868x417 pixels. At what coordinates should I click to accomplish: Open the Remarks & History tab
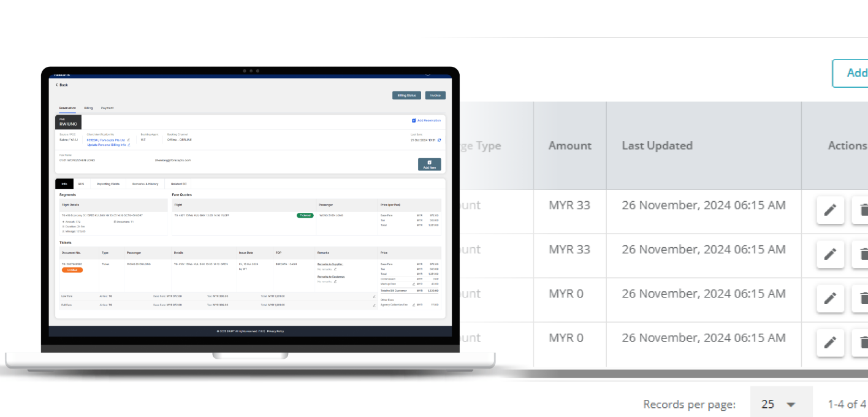(145, 184)
